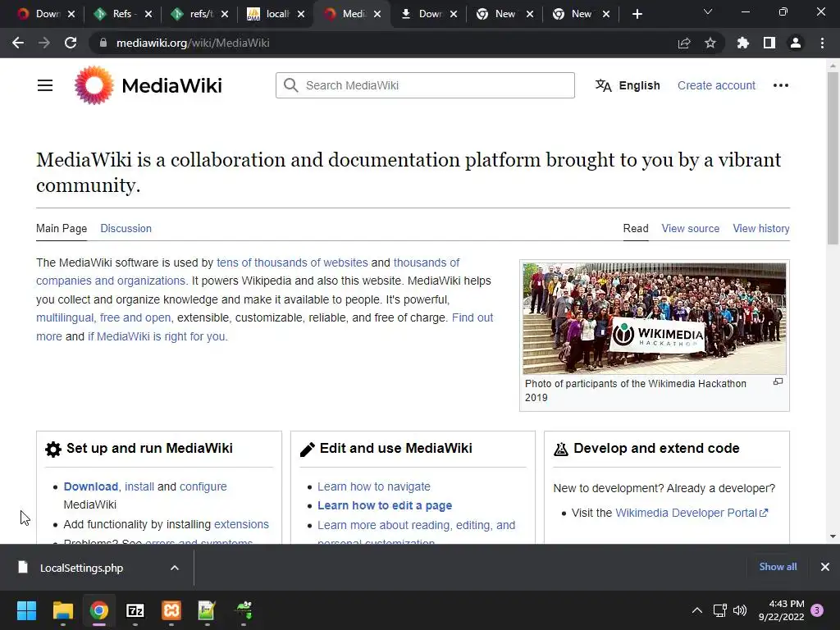840x630 pixels.
Task: Follow the free and open link
Action: point(135,317)
